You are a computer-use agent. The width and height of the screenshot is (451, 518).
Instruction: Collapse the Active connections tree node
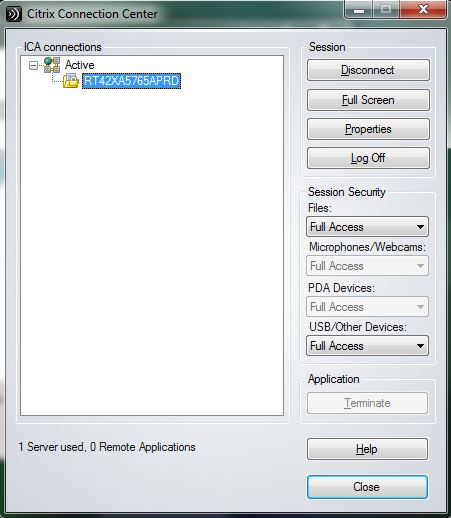point(33,65)
